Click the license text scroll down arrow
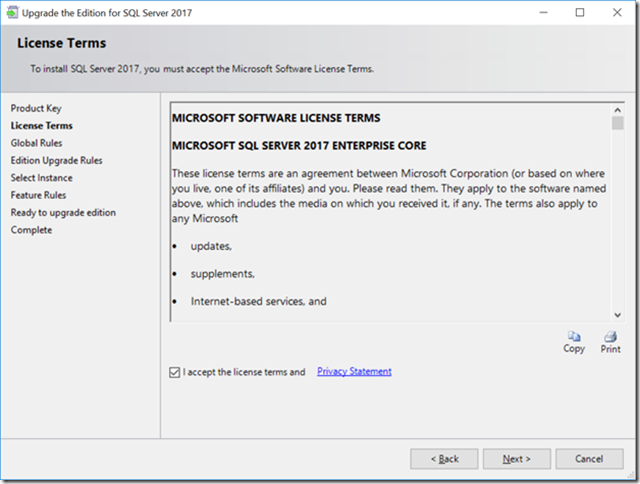Screen dimensions: 640x484 tap(618, 315)
